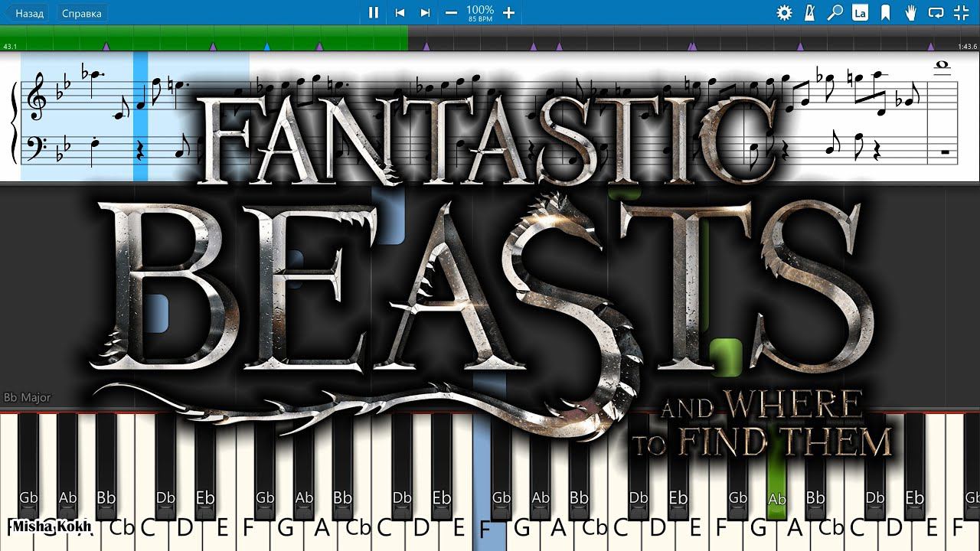The width and height of the screenshot is (980, 551).
Task: Click the 100% 85 BPM speed readout
Action: click(480, 12)
